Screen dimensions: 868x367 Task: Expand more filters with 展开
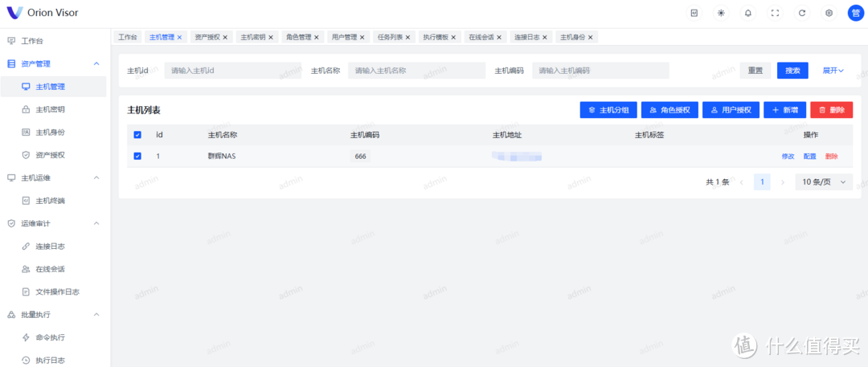(x=833, y=71)
